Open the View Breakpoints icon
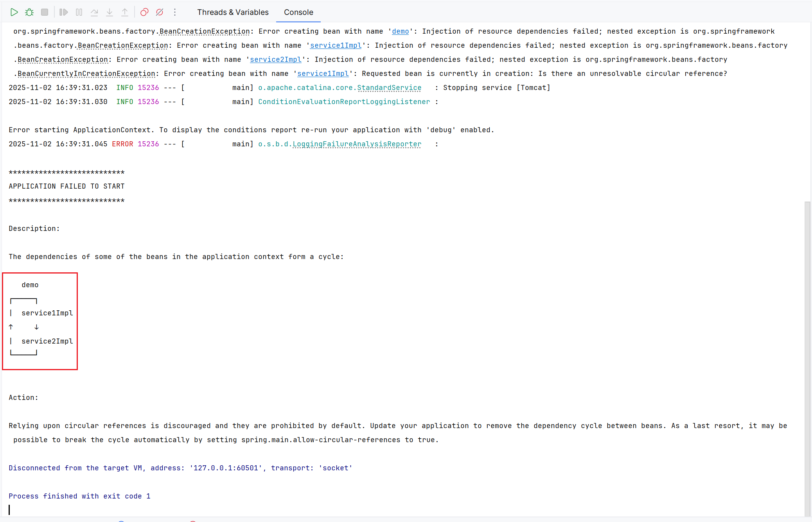 (x=144, y=12)
